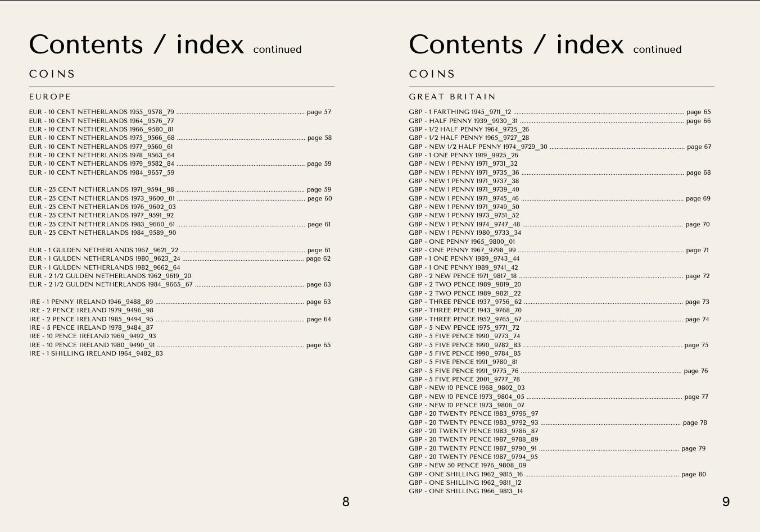Open IRE - 1 PENNY IRELAND 1946_9488_89 entry

[91, 302]
